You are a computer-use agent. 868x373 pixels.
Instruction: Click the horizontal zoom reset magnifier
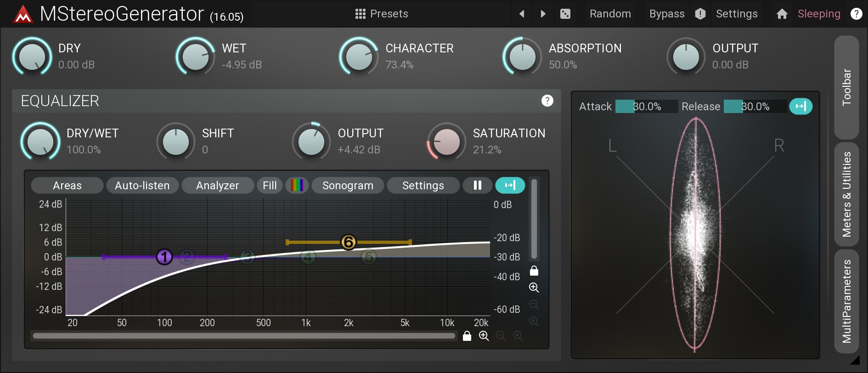coord(518,336)
